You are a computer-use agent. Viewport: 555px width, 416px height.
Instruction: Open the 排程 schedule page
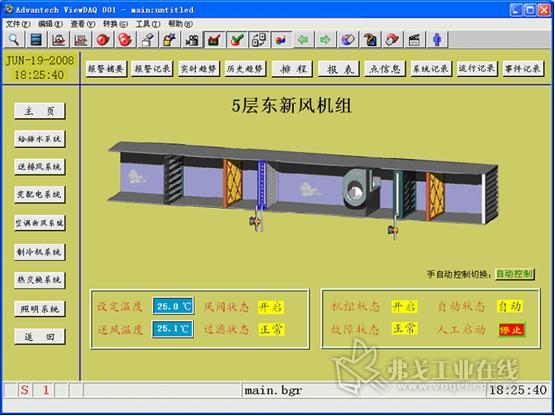coord(292,69)
